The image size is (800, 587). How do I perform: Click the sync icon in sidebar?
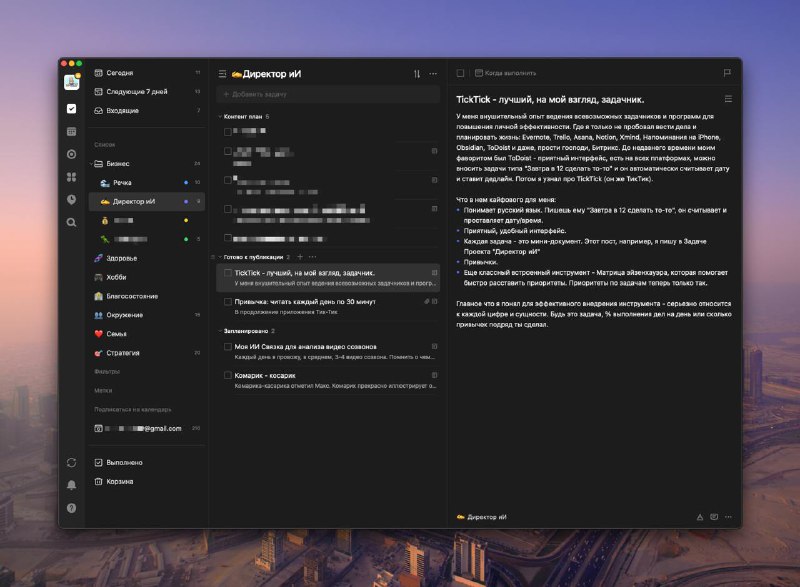pyautogui.click(x=71, y=463)
